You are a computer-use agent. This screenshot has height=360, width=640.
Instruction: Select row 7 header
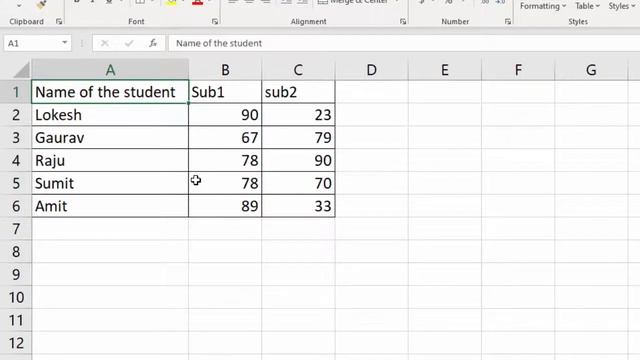pyautogui.click(x=16, y=229)
